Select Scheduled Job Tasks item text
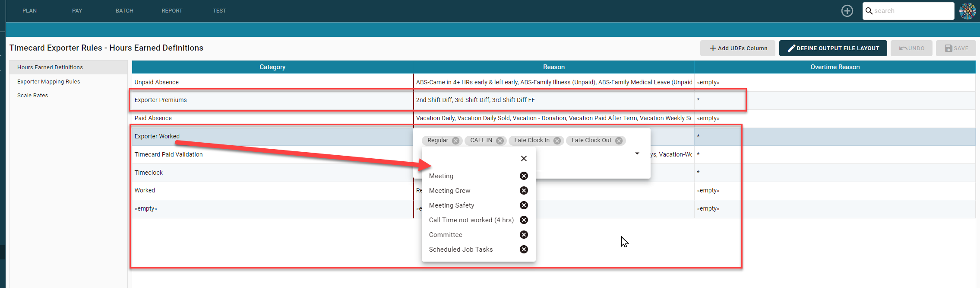Image resolution: width=980 pixels, height=288 pixels. (x=461, y=250)
